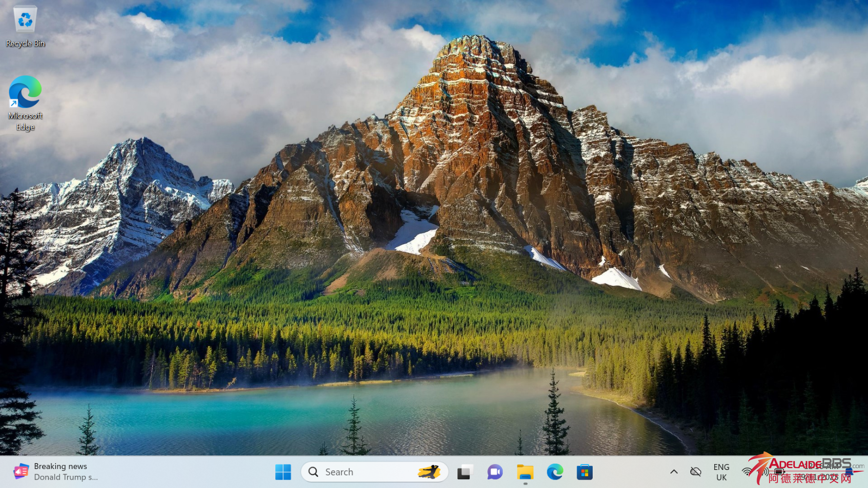Open the ENG UK language switcher

tap(721, 472)
